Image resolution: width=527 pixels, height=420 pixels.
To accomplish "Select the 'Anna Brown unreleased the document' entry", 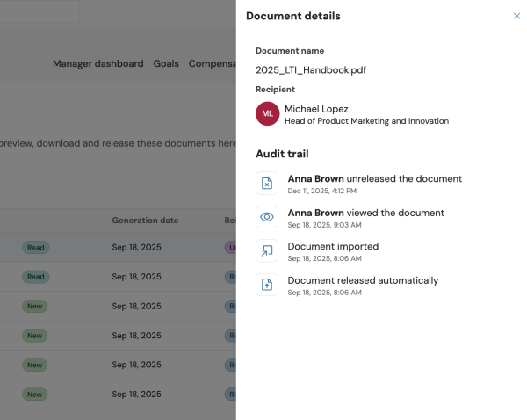I will click(374, 178).
